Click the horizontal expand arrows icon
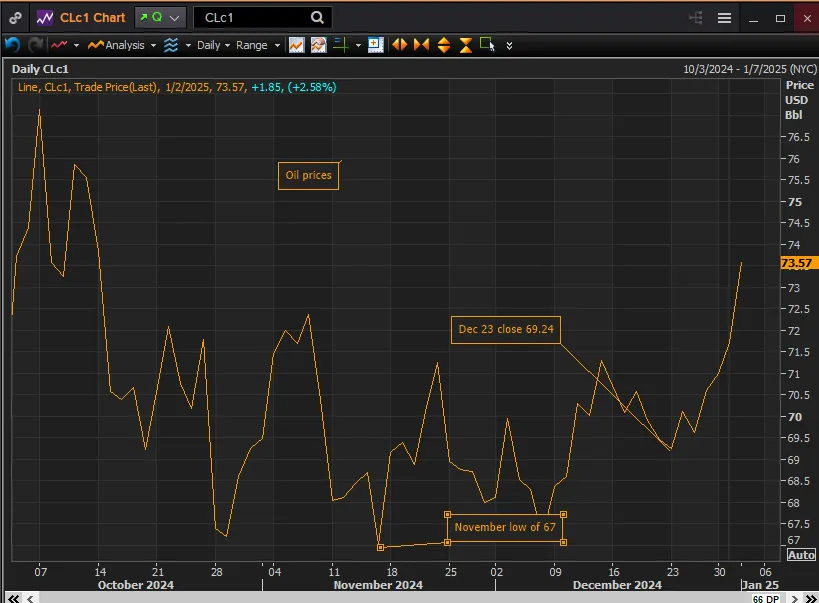The image size is (819, 603). [x=399, y=45]
